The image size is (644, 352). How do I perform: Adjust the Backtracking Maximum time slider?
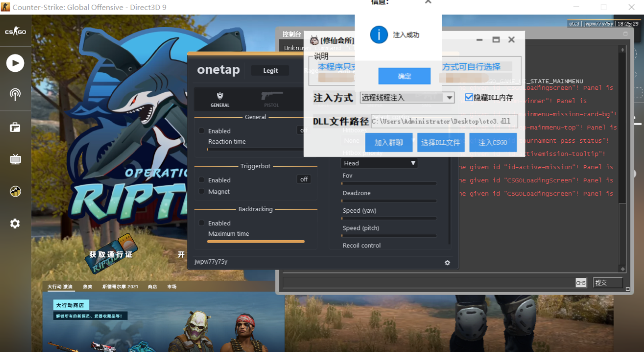pos(256,242)
